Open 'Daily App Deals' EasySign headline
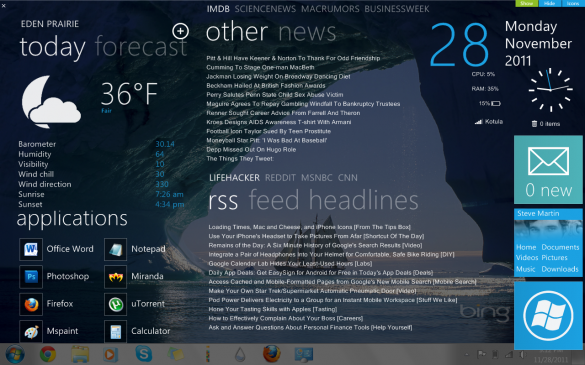This screenshot has width=585, height=365. (321, 273)
